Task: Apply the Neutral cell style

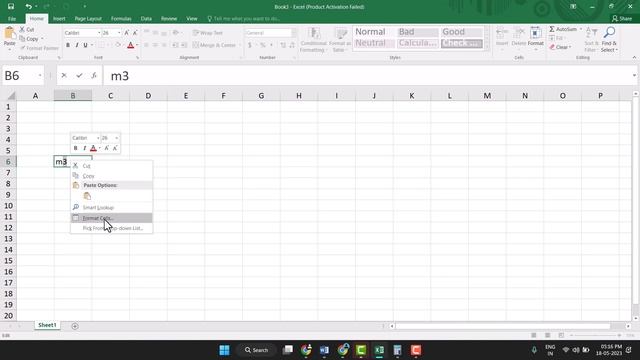Action: 373,43
